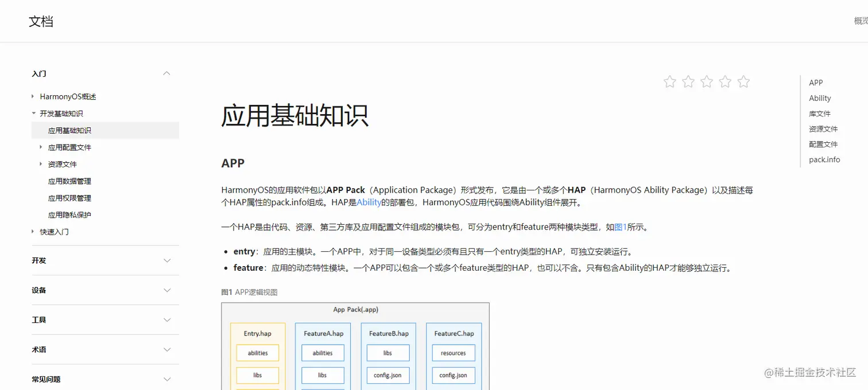Follow the Ability hyperlink in paragraph

369,202
